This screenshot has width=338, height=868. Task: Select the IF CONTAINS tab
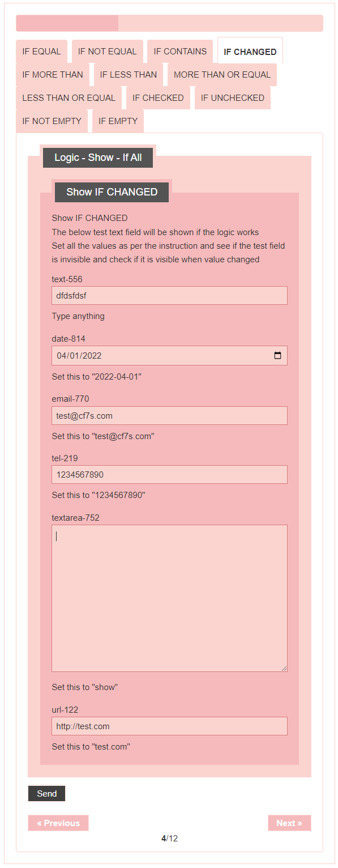180,52
